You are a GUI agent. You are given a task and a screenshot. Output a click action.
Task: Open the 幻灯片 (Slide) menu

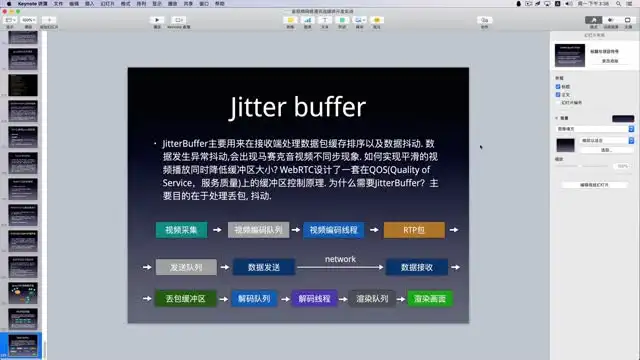tap(107, 3)
